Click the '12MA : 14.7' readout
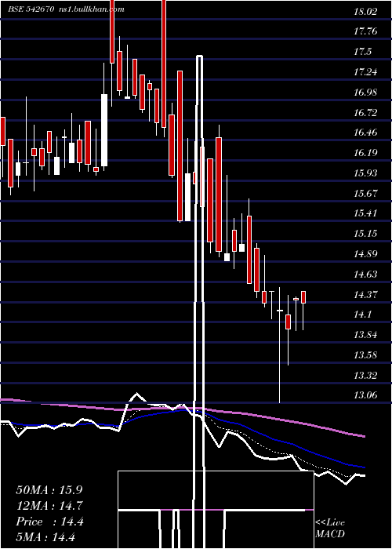Image resolution: width=392 pixels, height=549 pixels. point(49,506)
